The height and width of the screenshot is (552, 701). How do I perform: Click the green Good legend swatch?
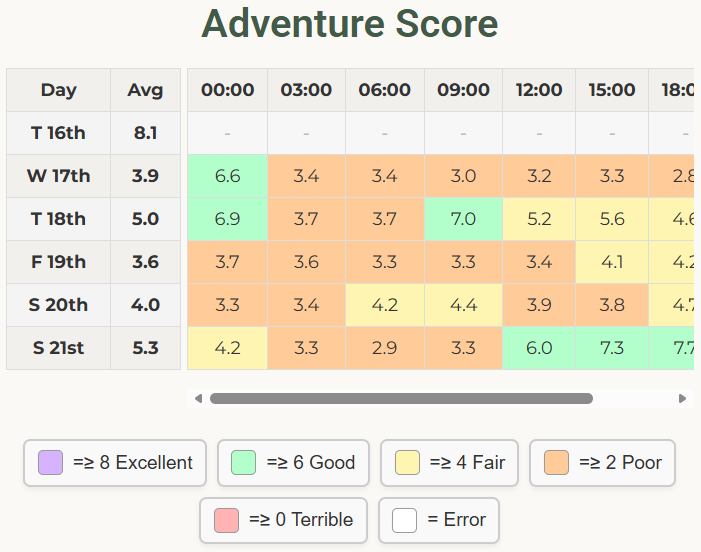tap(244, 463)
